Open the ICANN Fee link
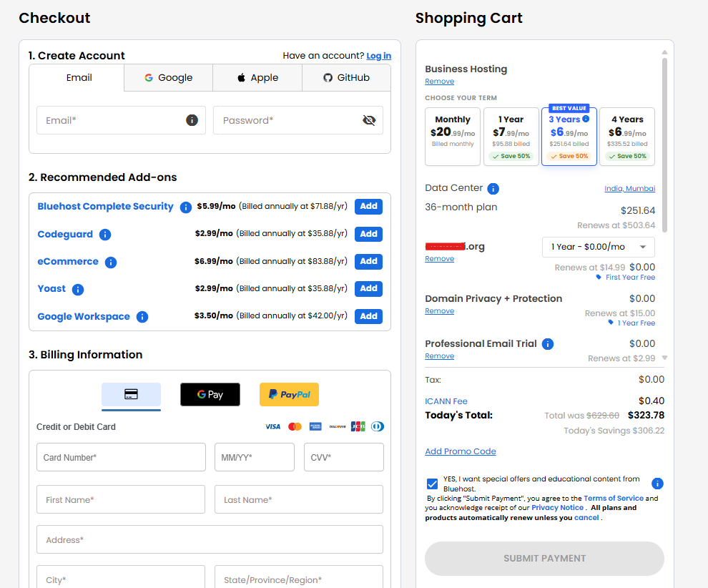Screen dimensions: 708x588 click(x=446, y=401)
